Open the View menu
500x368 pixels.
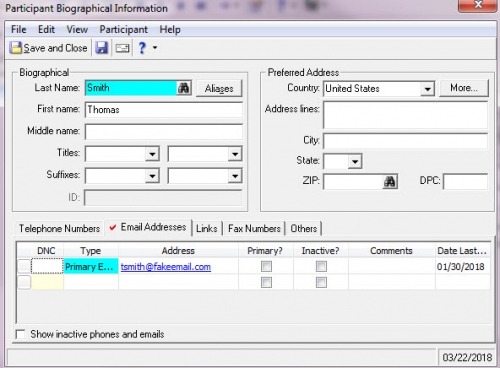pyautogui.click(x=77, y=29)
